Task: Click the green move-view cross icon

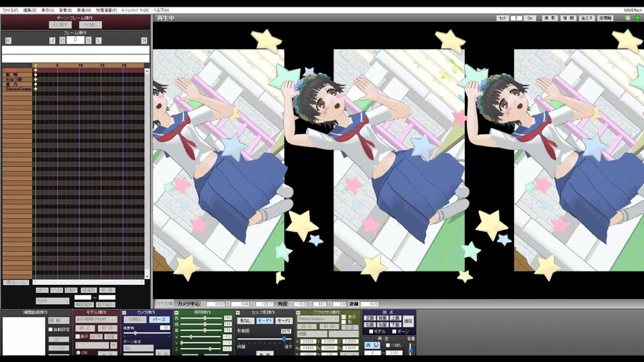Action: [637, 18]
